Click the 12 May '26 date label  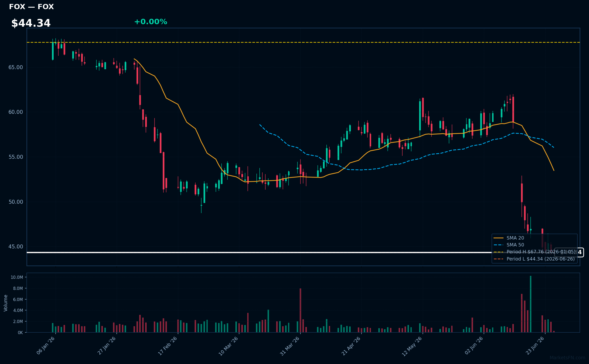[x=412, y=346]
